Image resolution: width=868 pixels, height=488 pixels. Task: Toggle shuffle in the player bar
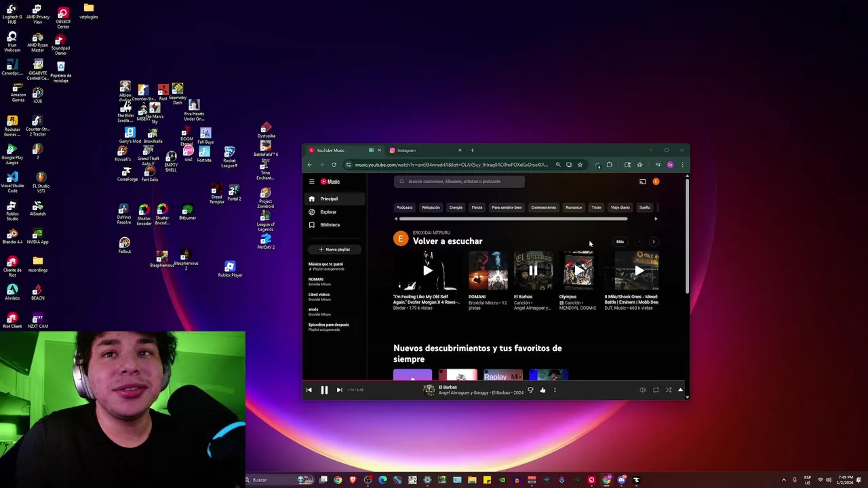click(669, 390)
